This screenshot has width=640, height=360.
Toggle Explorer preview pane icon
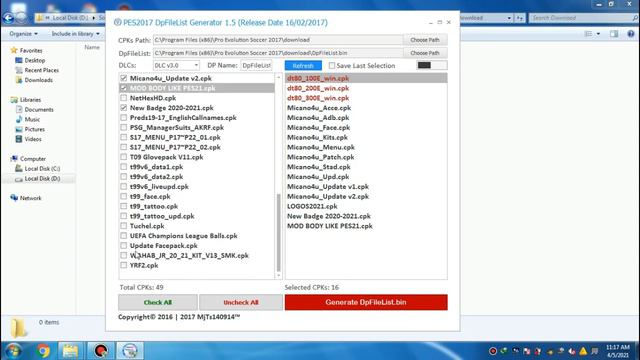[x=614, y=34]
